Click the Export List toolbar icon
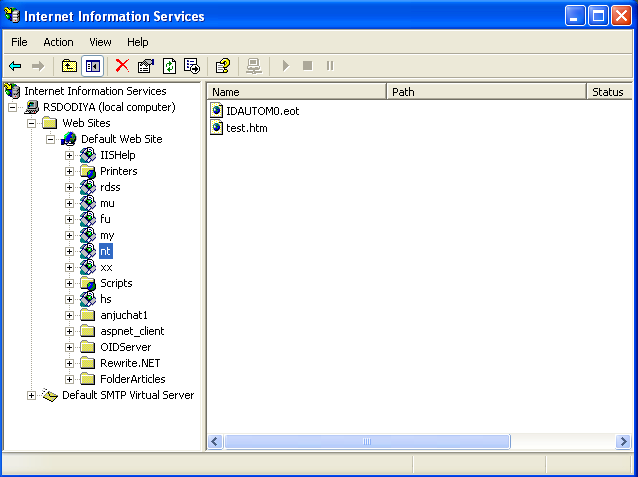 click(192, 66)
